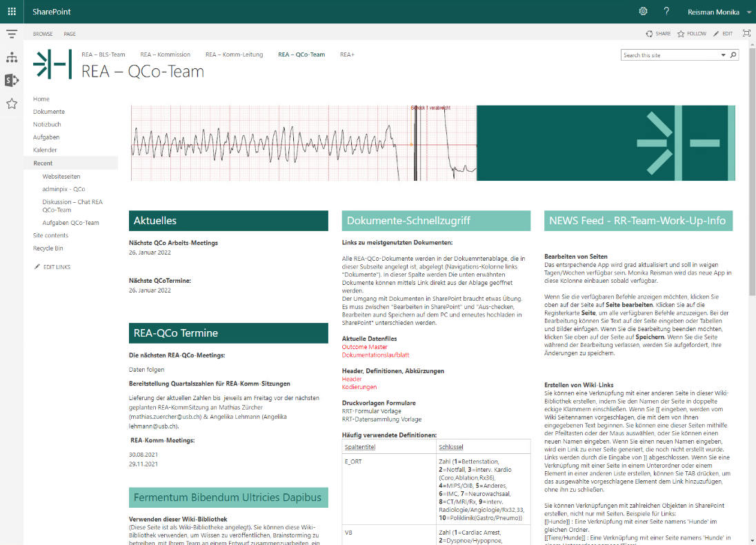This screenshot has width=756, height=545.
Task: Open the search scope dropdown arrow
Action: coord(722,55)
